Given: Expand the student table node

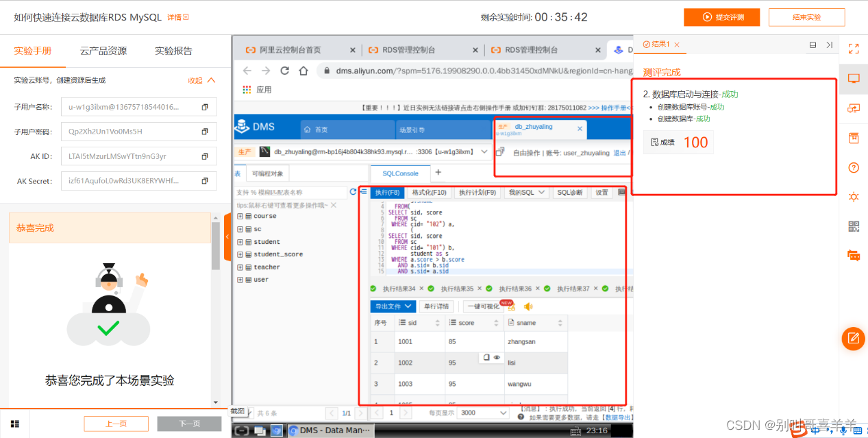Looking at the screenshot, I should coord(240,241).
